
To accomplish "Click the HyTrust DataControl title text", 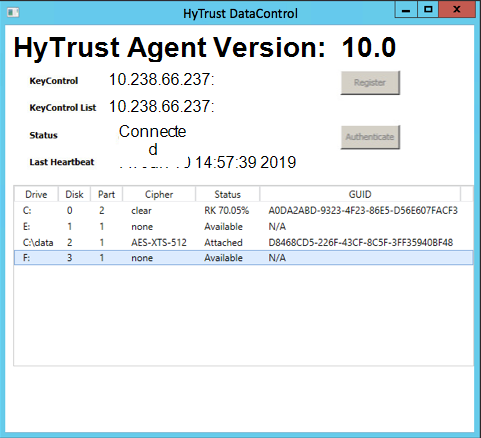I will coord(240,14).
